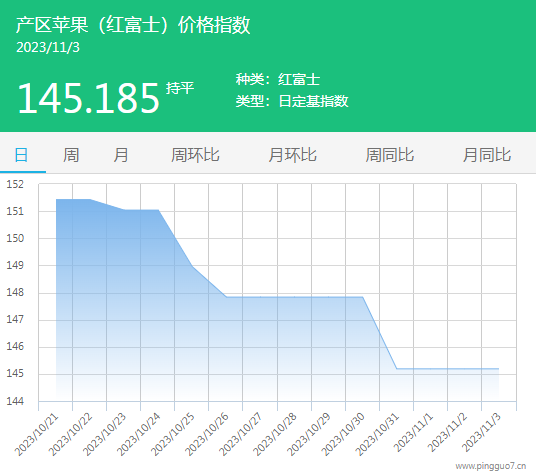Click the 2023/10/26 x-axis date label
Image resolution: width=536 pixels, height=475 pixels.
[207, 434]
